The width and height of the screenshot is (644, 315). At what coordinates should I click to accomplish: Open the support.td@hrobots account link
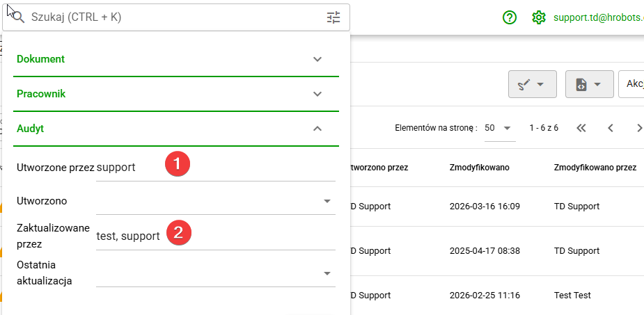click(599, 17)
